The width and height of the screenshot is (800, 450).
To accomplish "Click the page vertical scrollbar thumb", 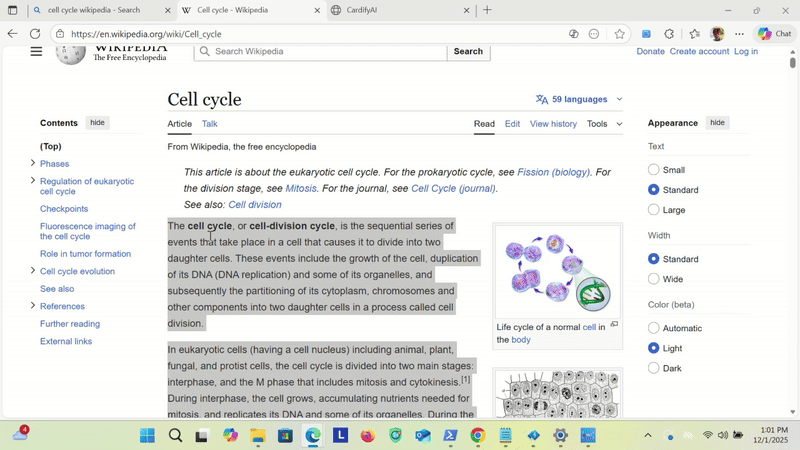I will (x=792, y=62).
